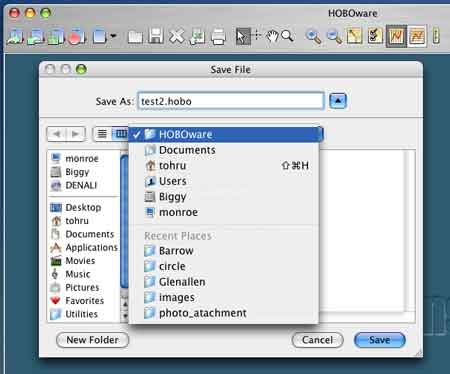Screen dimensions: 450x374
Task: Click the sidebar vertical scrollbar thumb
Action: point(124,221)
